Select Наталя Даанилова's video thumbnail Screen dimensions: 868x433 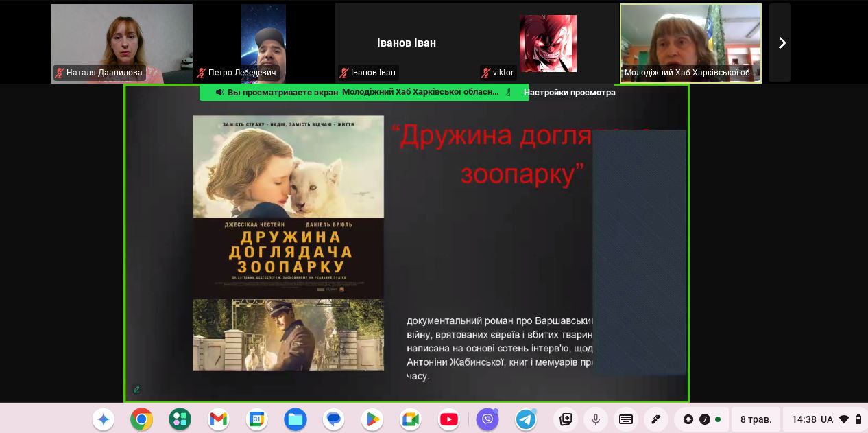tap(121, 43)
